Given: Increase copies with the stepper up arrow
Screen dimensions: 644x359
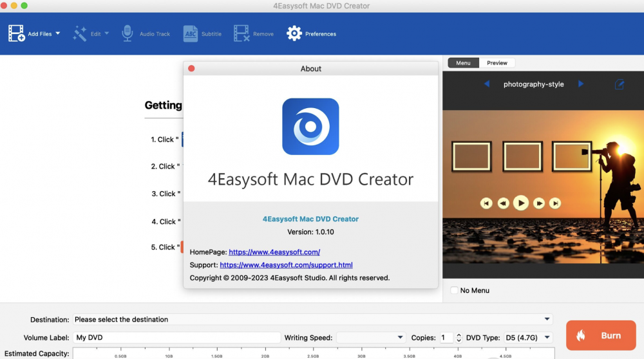Looking at the screenshot, I should point(459,335).
